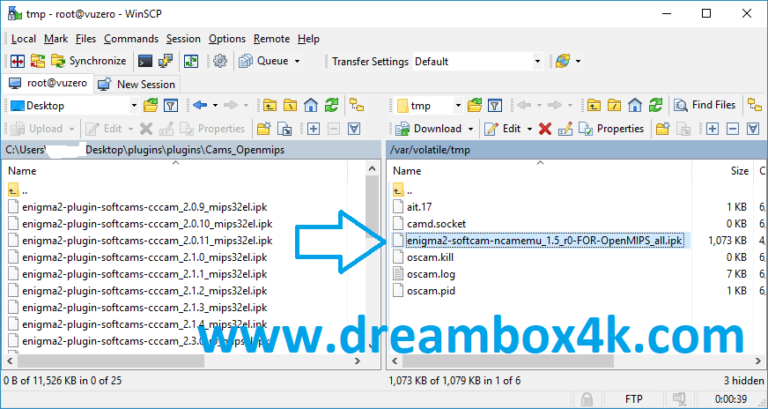Refresh the local panel
The width and height of the screenshot is (768, 409).
coord(332,105)
